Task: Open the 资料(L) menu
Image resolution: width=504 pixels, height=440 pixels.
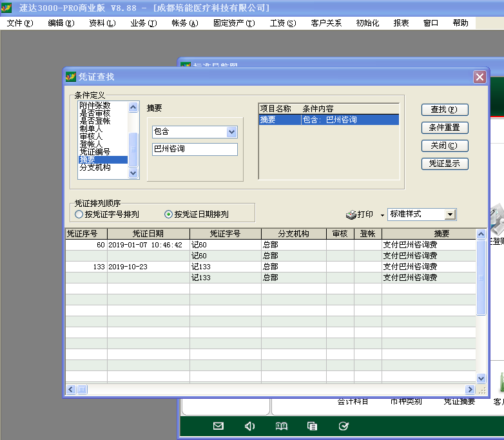Action: tap(102, 23)
